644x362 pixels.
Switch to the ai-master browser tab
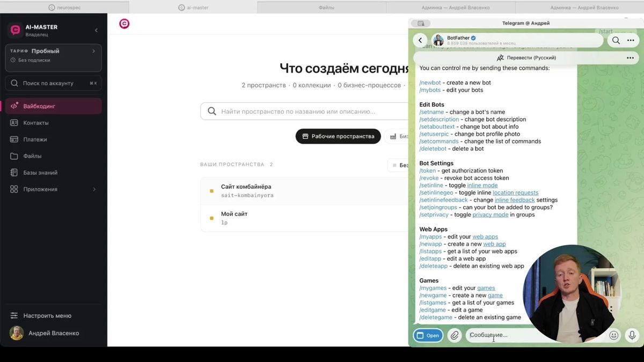coord(193,8)
